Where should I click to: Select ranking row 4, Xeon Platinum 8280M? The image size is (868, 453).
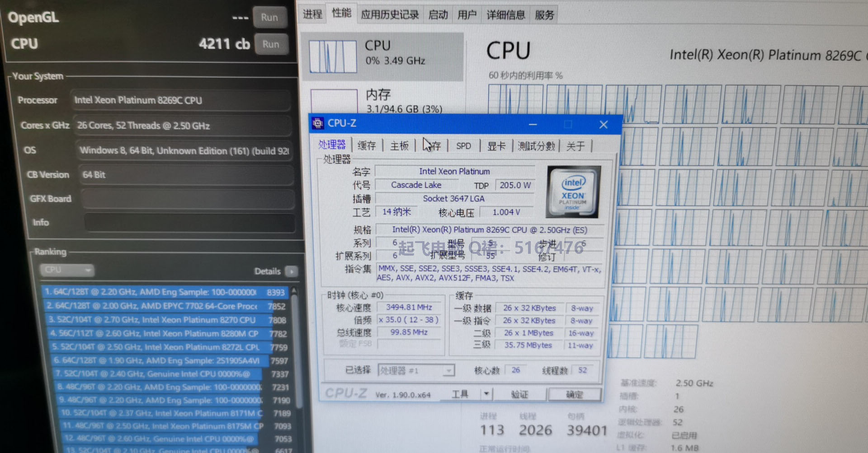[x=169, y=334]
